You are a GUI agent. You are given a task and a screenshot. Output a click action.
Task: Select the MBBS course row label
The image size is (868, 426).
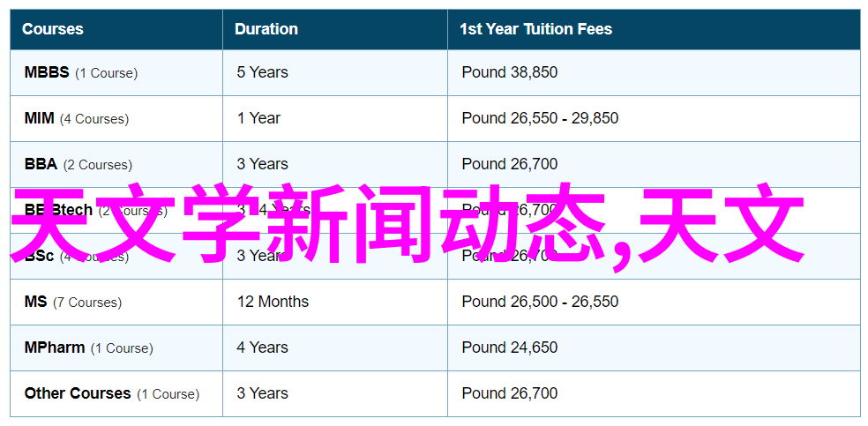coord(81,72)
